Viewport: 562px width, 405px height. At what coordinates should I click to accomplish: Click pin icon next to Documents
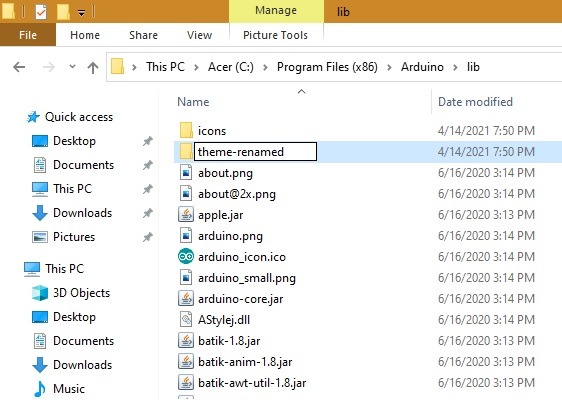point(148,165)
